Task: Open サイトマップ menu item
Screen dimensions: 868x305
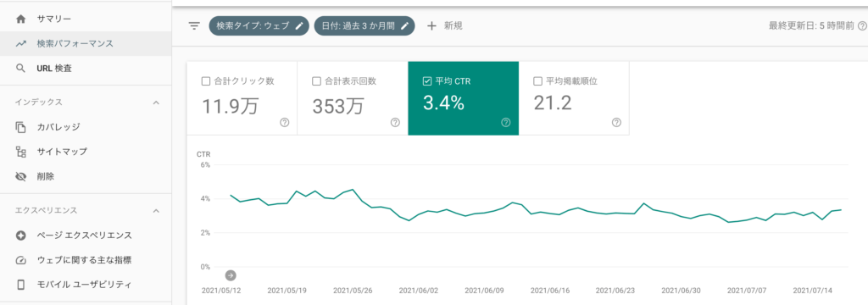Action: click(86, 152)
